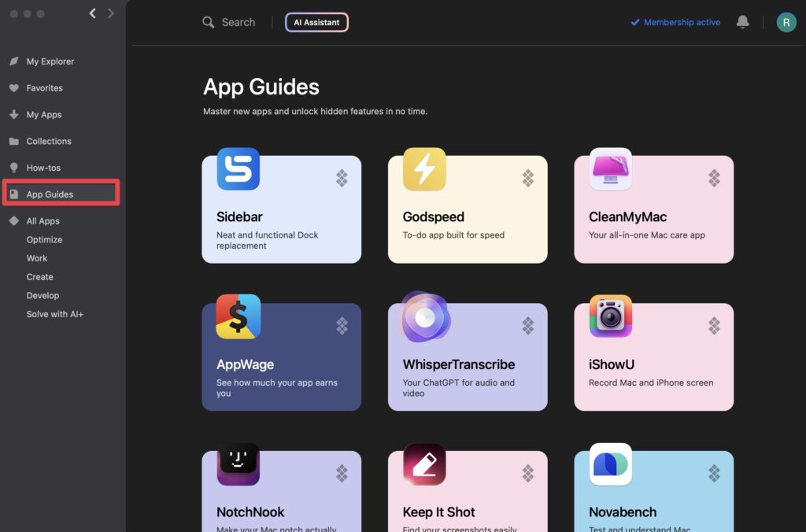Click 'Your ChatGPT for audio and video' text
Screen dimensions: 806x532
coord(459,387)
